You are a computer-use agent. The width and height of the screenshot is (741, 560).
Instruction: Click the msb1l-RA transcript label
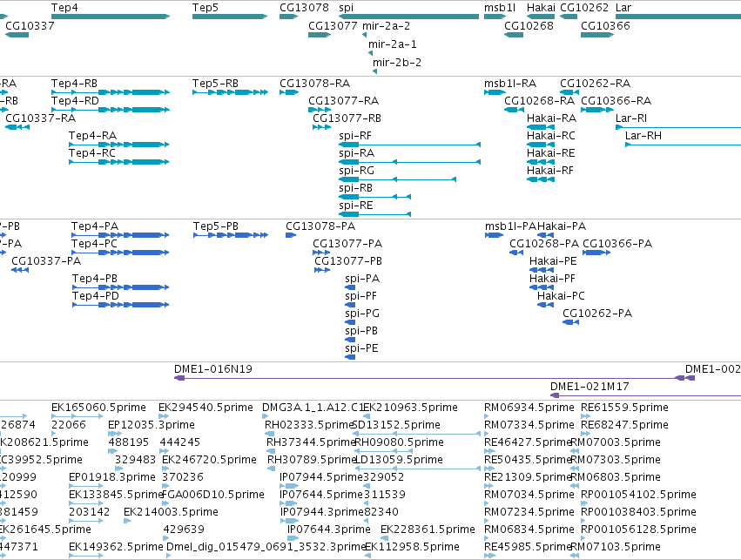coord(510,84)
